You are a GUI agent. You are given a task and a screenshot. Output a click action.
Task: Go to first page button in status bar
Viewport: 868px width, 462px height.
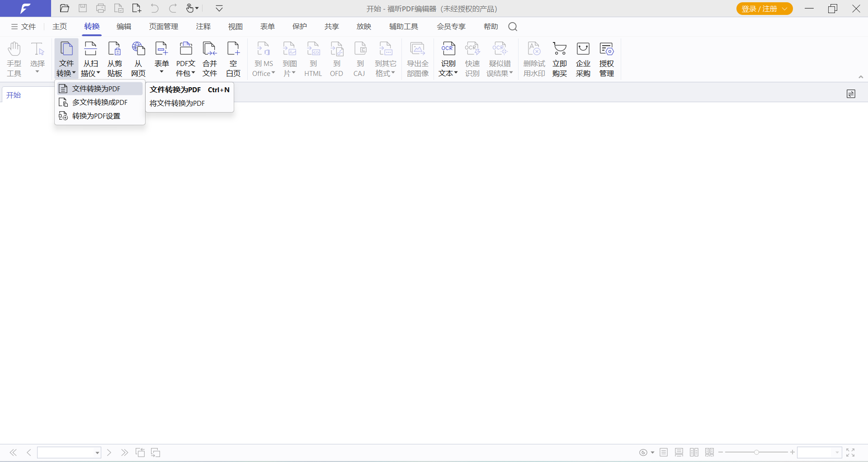(14, 453)
